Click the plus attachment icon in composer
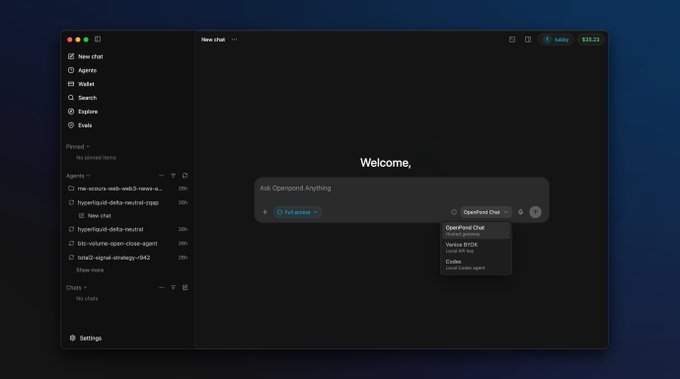Screen dimensions: 680x379 pyautogui.click(x=265, y=212)
